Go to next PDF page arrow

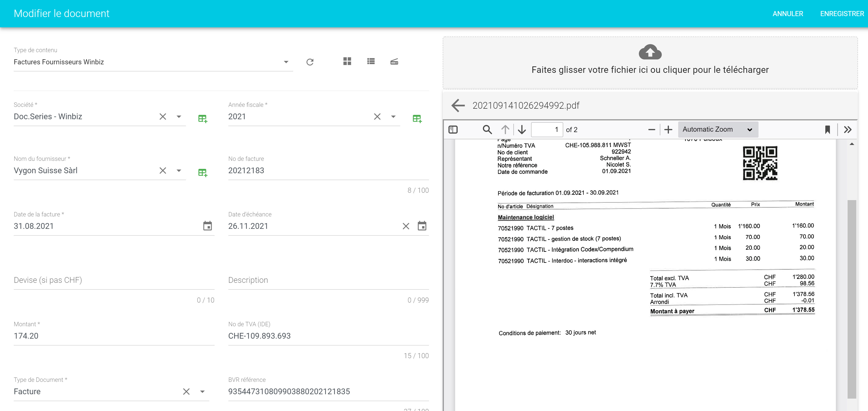click(x=522, y=130)
